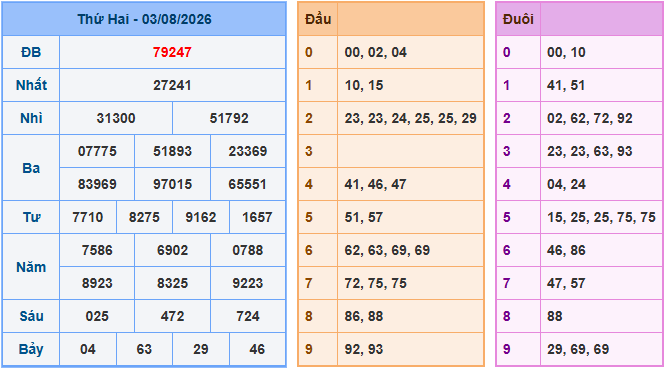Select the Nhất prize number 27241
Screen dimensions: 666x370
pyautogui.click(x=172, y=85)
